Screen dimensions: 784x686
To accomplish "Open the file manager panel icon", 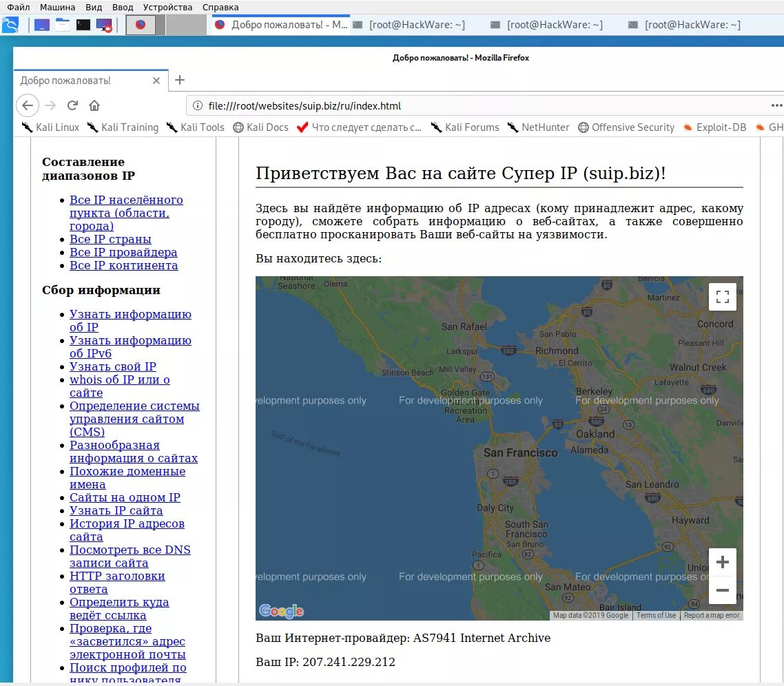I will pos(63,25).
